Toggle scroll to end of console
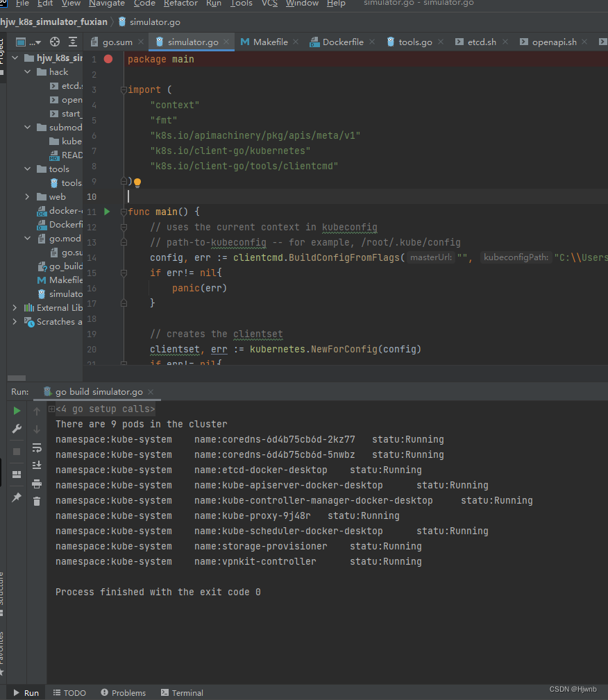Image resolution: width=608 pixels, height=700 pixels. coord(37,466)
